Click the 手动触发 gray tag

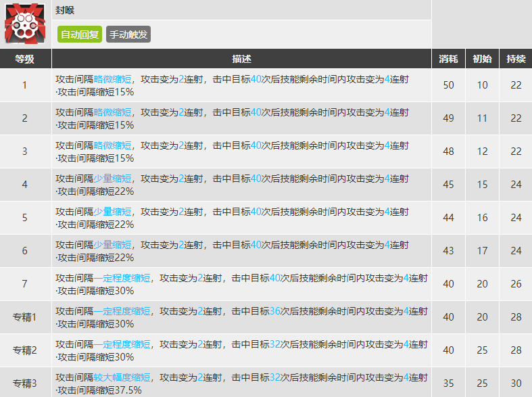pyautogui.click(x=128, y=34)
